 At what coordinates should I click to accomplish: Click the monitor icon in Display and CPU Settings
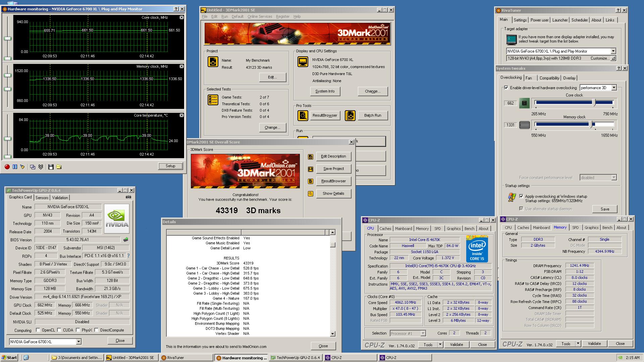click(303, 62)
